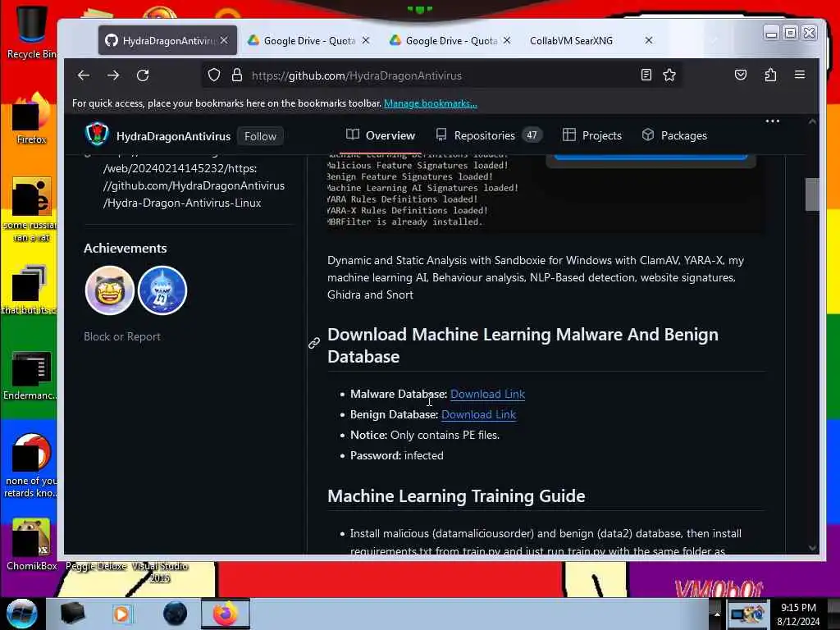This screenshot has width=840, height=630.
Task: Copy heading anchor link icon beside Download heading
Action: (314, 343)
